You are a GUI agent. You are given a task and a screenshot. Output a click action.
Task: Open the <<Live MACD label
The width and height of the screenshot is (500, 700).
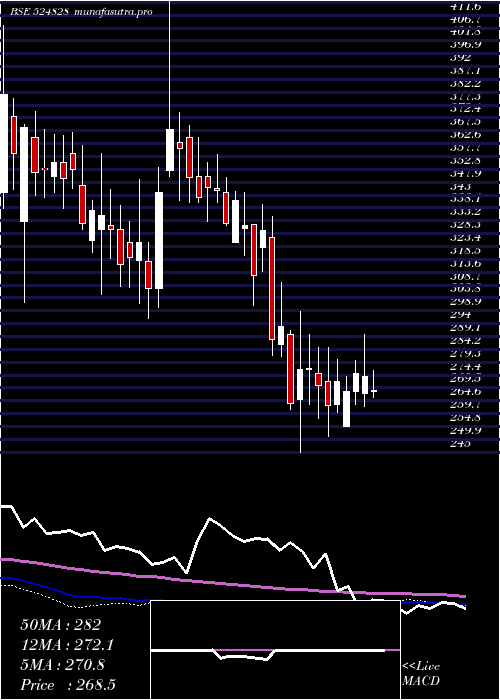(421, 674)
